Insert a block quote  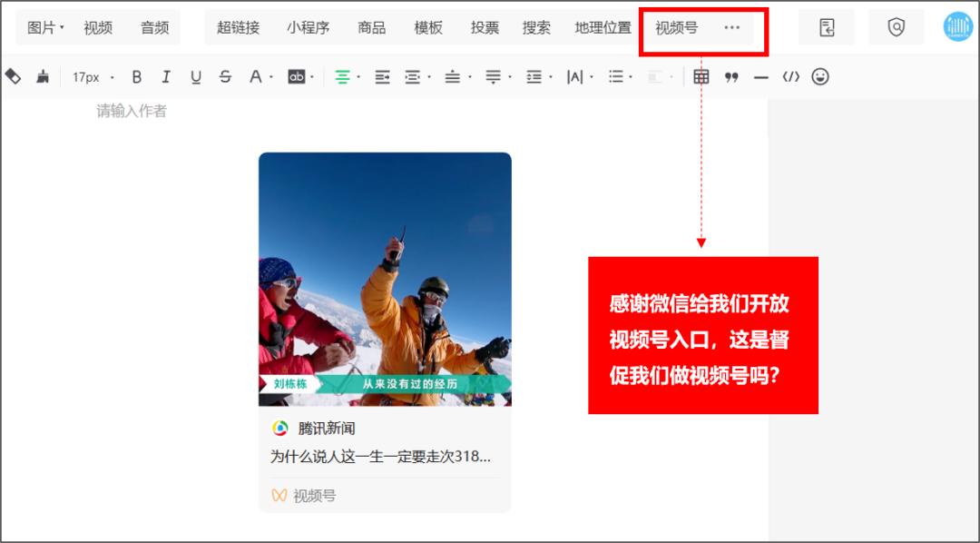pos(731,77)
